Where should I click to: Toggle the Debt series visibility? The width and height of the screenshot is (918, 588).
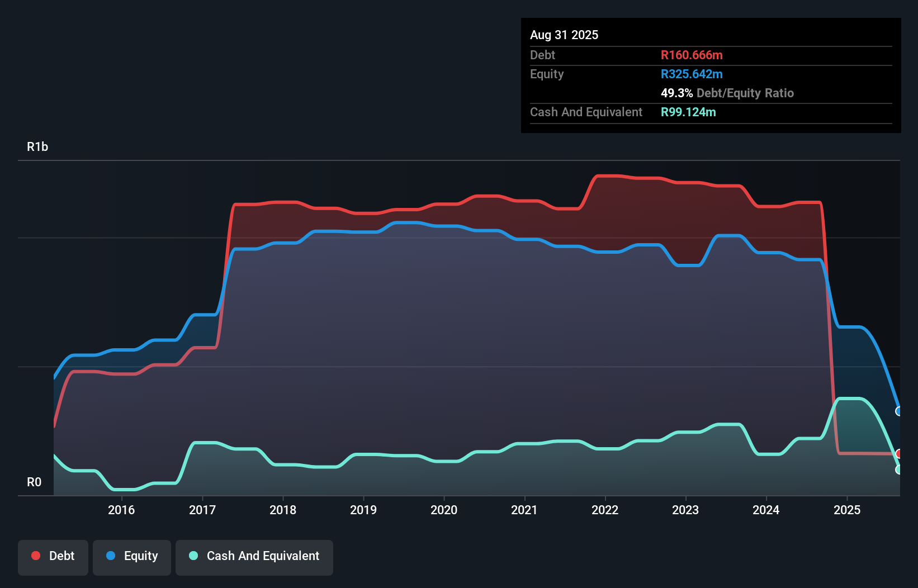tap(53, 556)
